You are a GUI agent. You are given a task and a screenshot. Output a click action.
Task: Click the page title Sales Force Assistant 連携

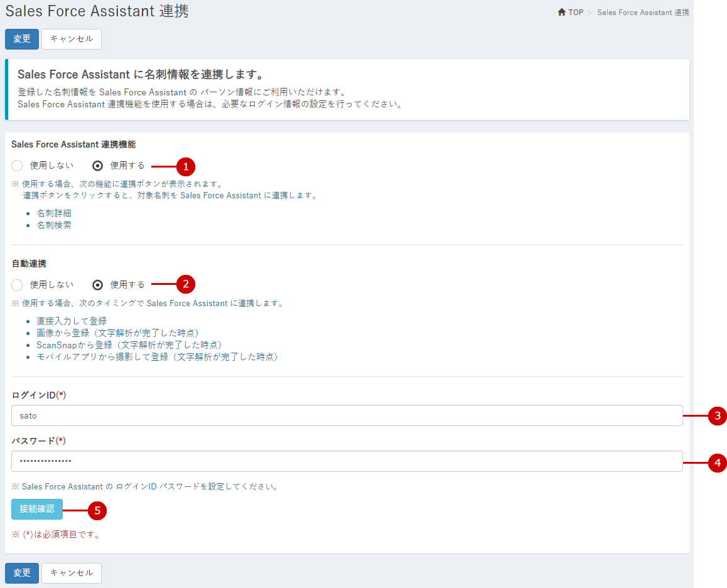[97, 11]
